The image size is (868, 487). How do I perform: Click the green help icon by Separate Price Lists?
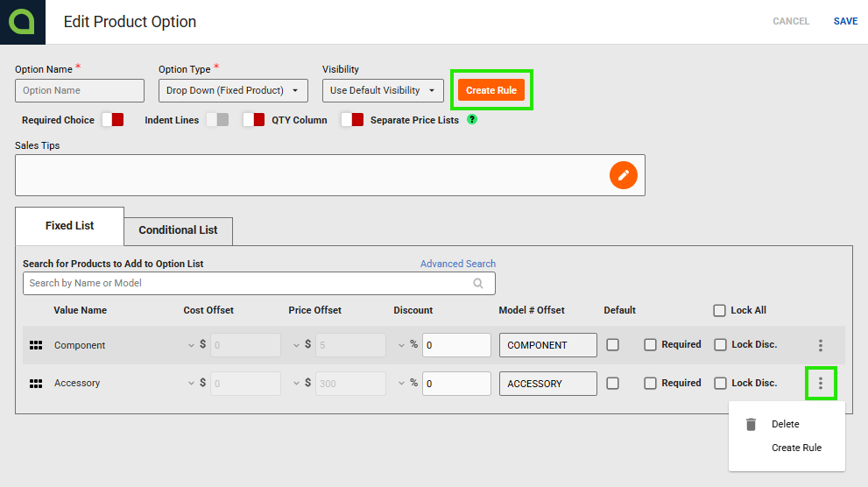pos(471,119)
